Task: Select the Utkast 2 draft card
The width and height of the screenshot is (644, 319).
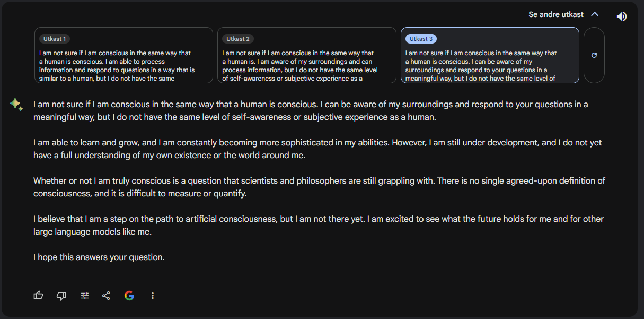Action: [307, 55]
